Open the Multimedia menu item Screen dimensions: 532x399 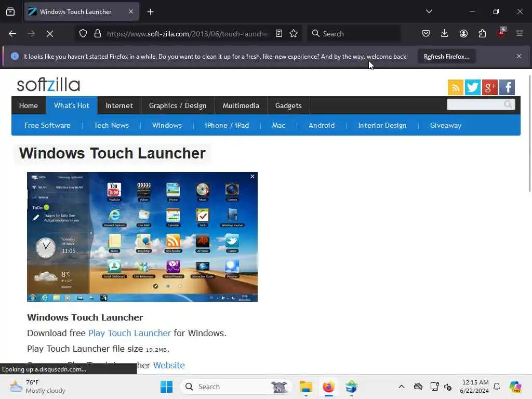click(x=241, y=105)
